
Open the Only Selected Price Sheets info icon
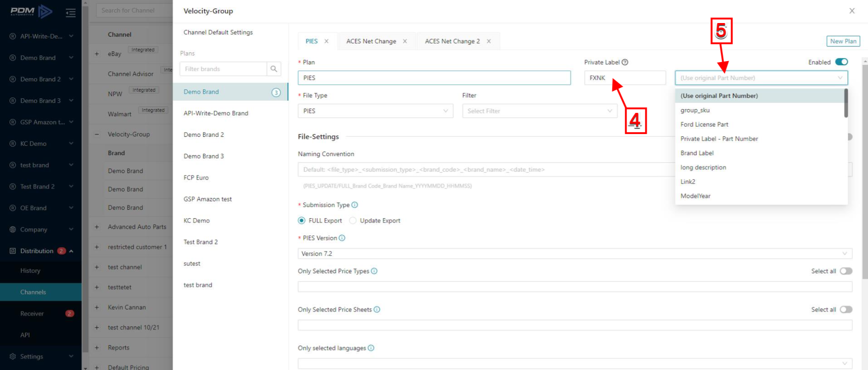pos(377,310)
